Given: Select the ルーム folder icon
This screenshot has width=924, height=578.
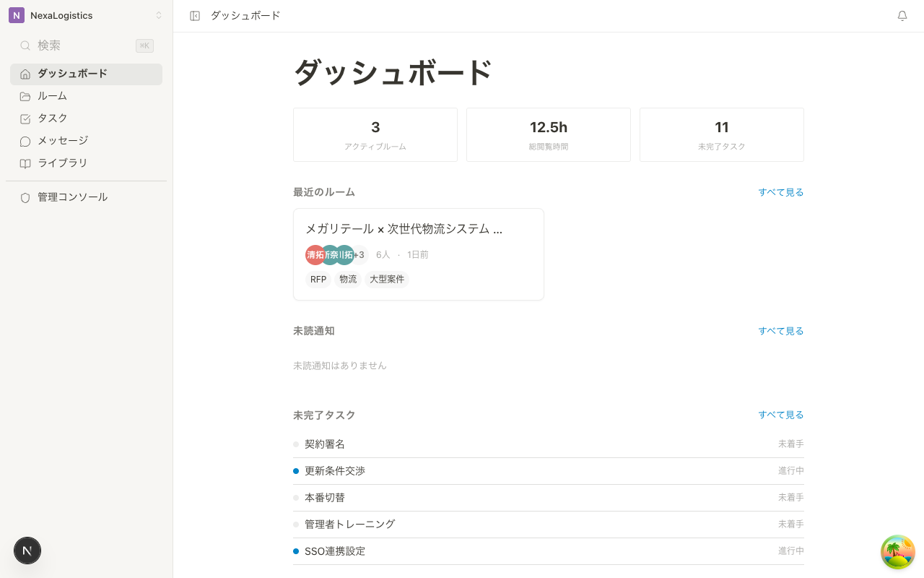Looking at the screenshot, I should [25, 95].
